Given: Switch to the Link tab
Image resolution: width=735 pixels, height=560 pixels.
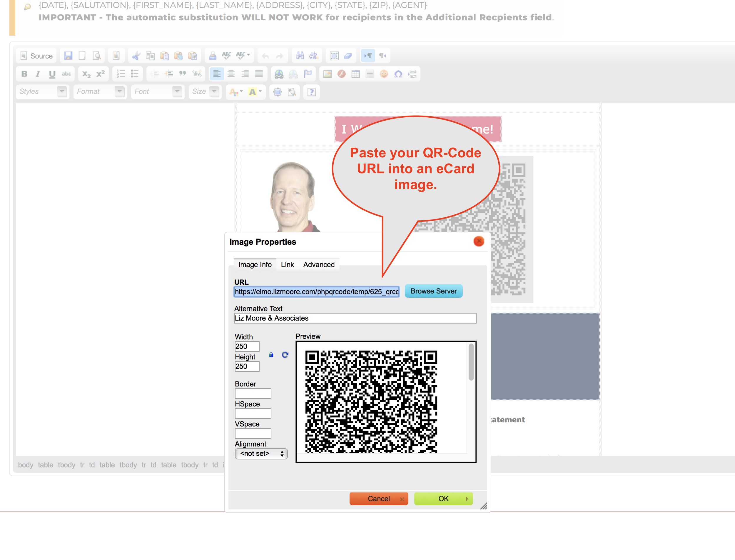Looking at the screenshot, I should (287, 264).
